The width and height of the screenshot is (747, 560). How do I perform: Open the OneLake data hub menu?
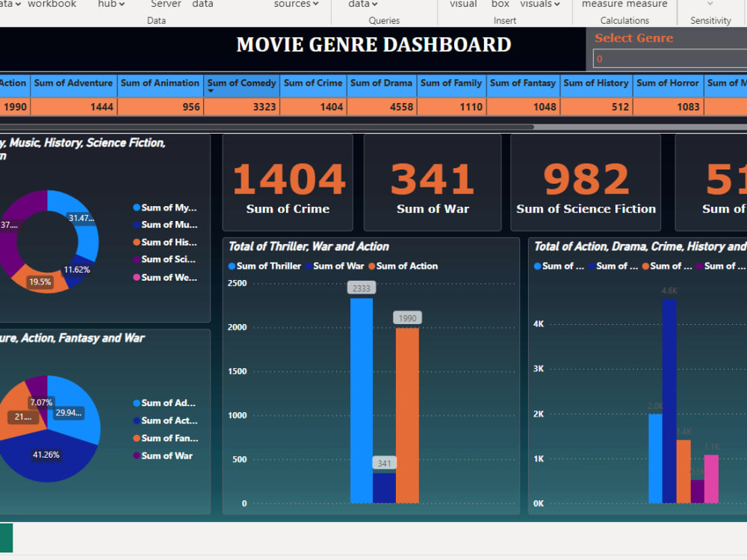[110, 4]
